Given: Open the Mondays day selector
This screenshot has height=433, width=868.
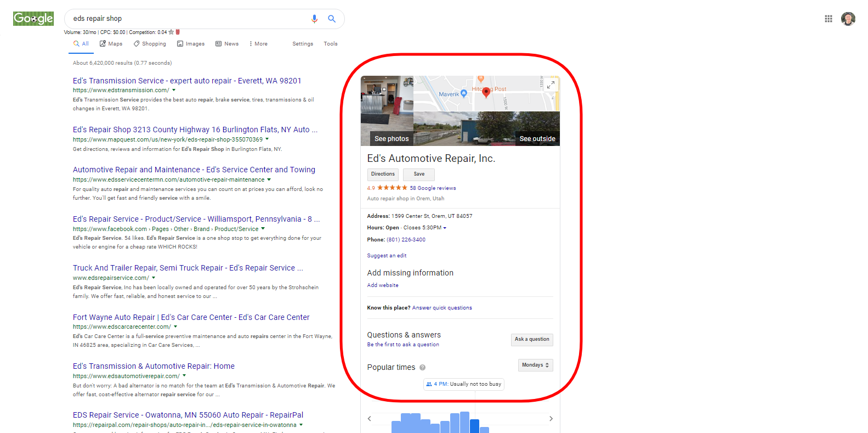Looking at the screenshot, I should click(536, 365).
